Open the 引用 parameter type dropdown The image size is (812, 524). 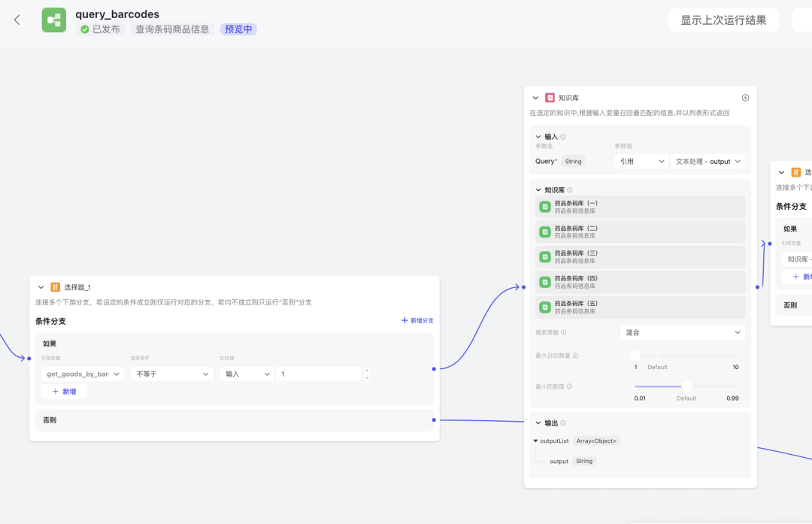click(x=641, y=162)
